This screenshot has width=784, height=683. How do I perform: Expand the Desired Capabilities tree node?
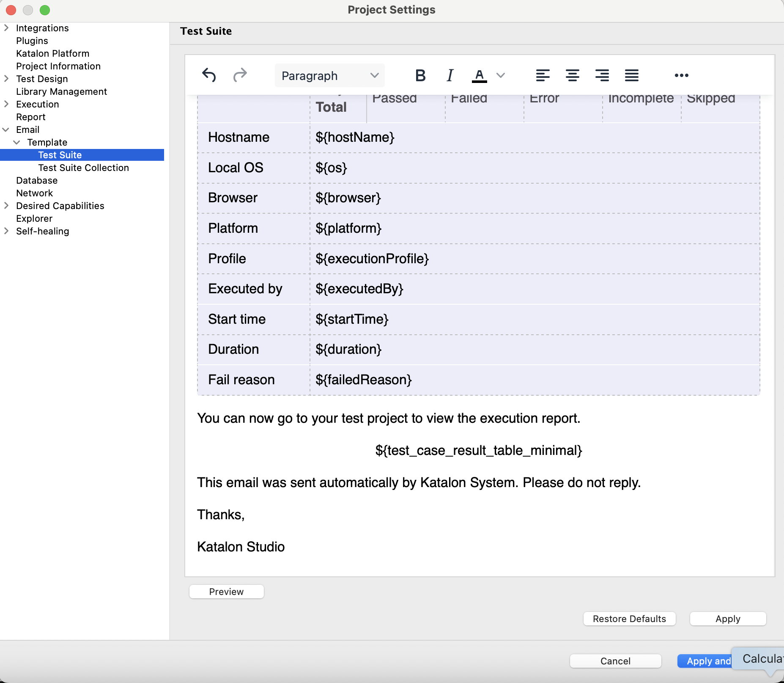6,206
